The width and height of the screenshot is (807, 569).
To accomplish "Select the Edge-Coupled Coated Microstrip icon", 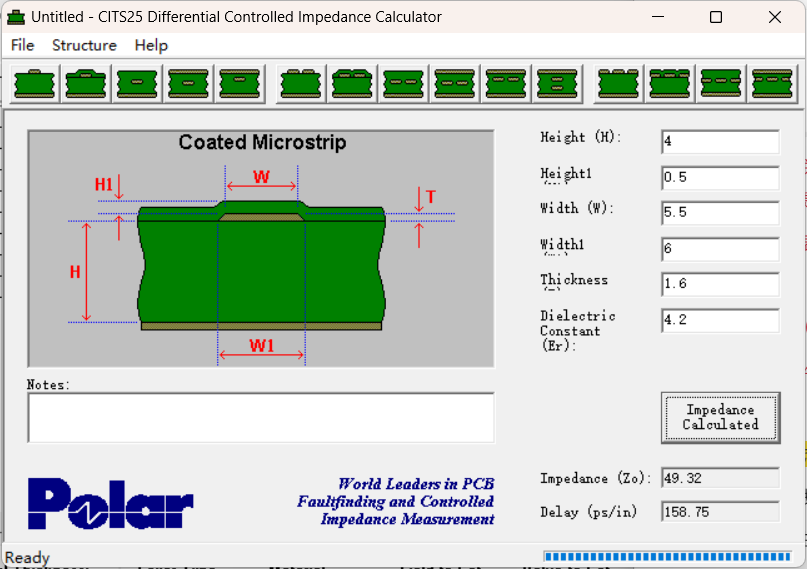I will point(353,84).
